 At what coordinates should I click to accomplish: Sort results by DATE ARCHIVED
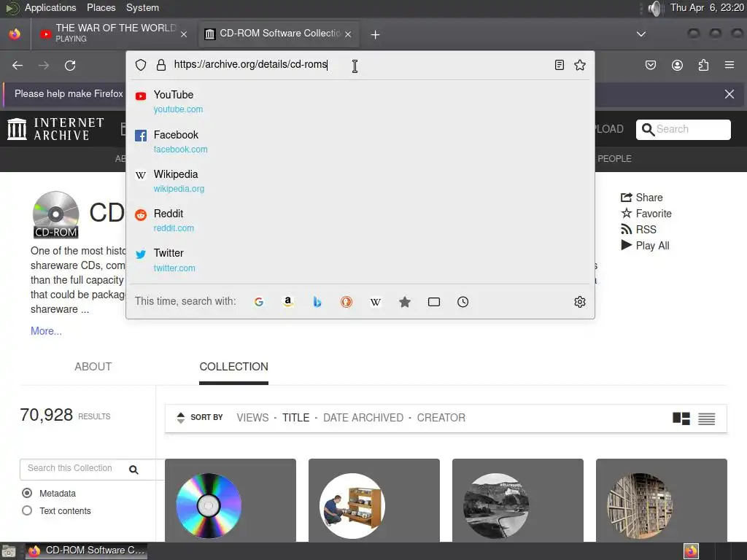point(363,418)
